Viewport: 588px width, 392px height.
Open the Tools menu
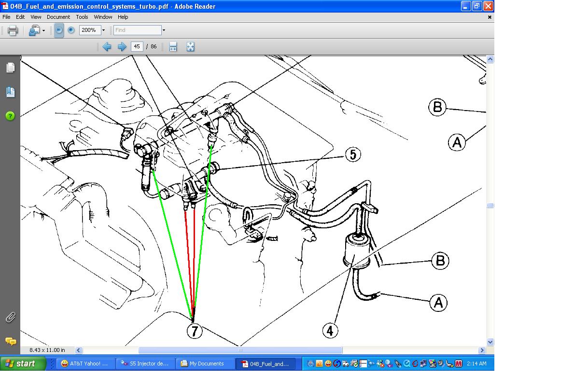pos(83,17)
